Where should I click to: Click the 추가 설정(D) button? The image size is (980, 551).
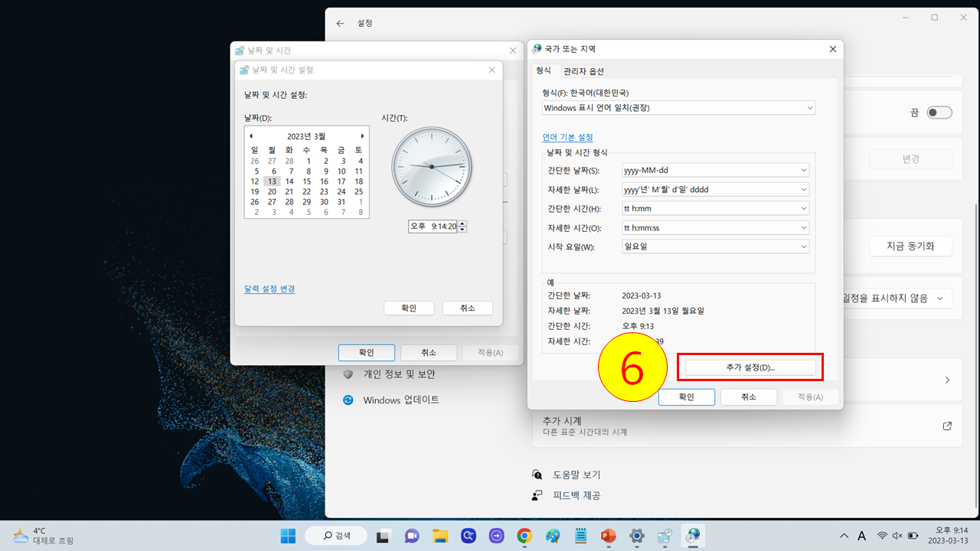tap(750, 367)
